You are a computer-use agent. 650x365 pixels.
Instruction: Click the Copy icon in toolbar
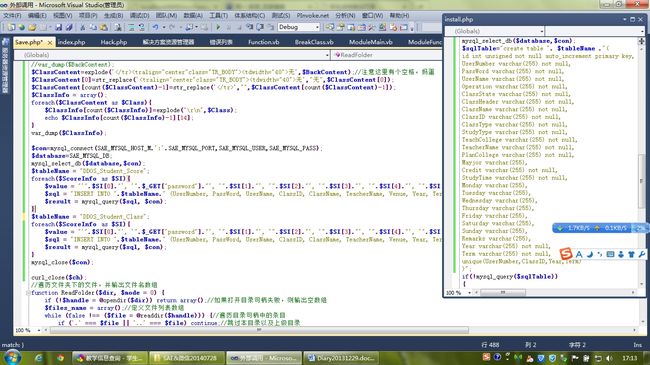coord(93,27)
